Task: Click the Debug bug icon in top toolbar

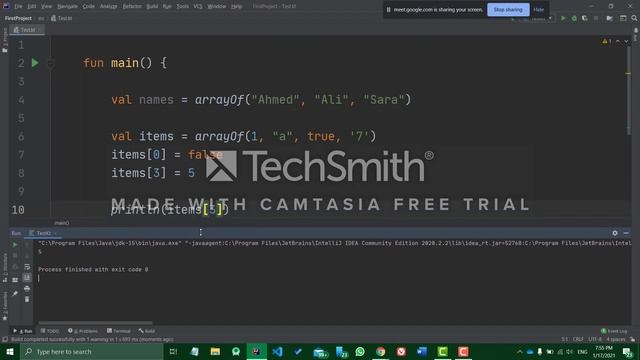Action: coord(574,18)
